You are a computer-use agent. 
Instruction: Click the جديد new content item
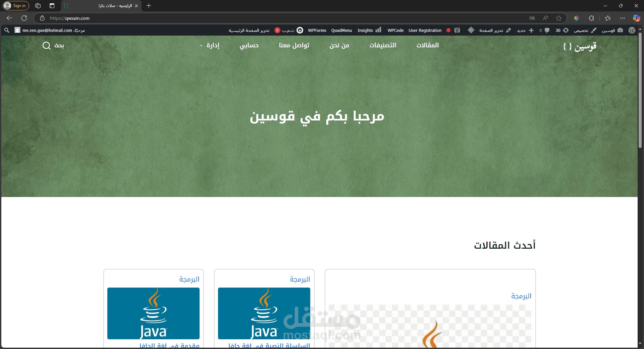(525, 30)
